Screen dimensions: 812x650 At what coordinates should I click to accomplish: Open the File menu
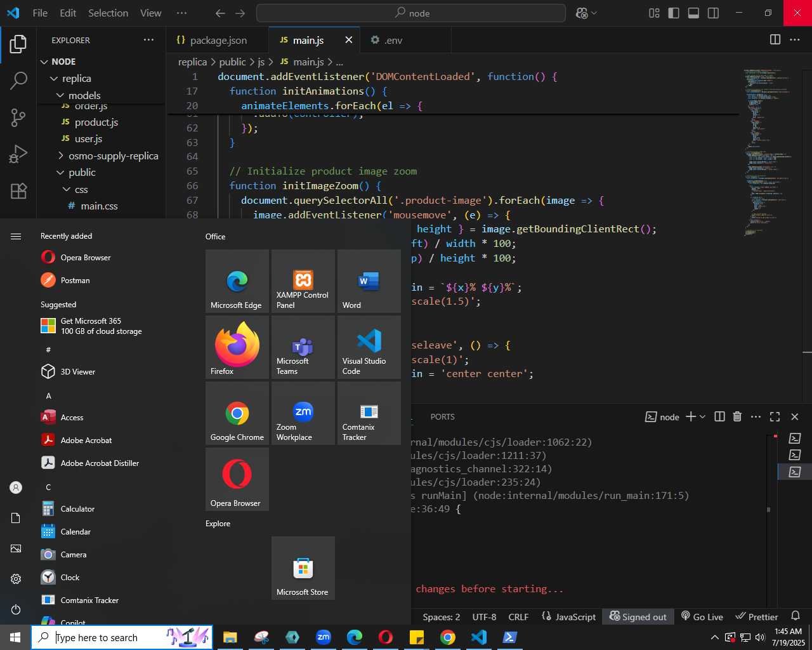[40, 13]
